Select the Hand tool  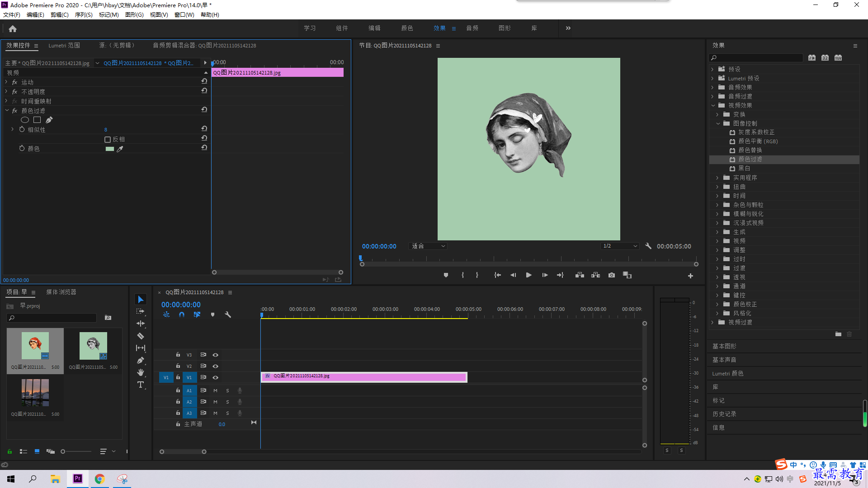141,372
